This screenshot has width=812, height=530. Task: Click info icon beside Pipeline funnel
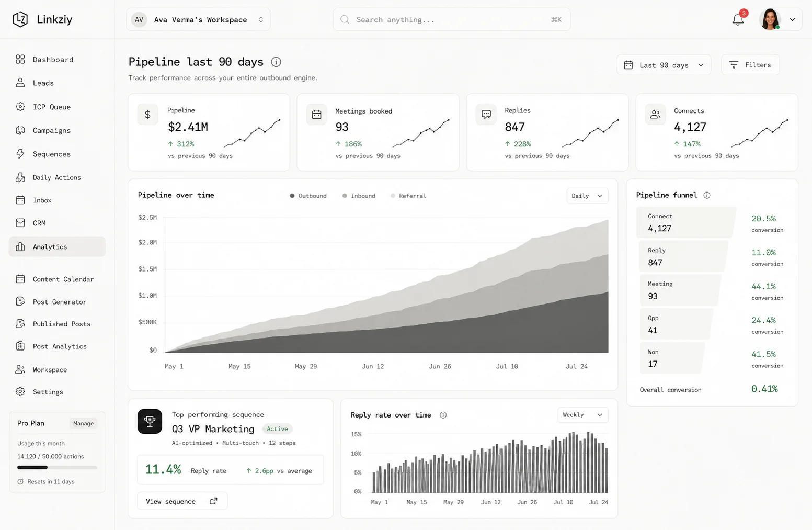click(707, 195)
